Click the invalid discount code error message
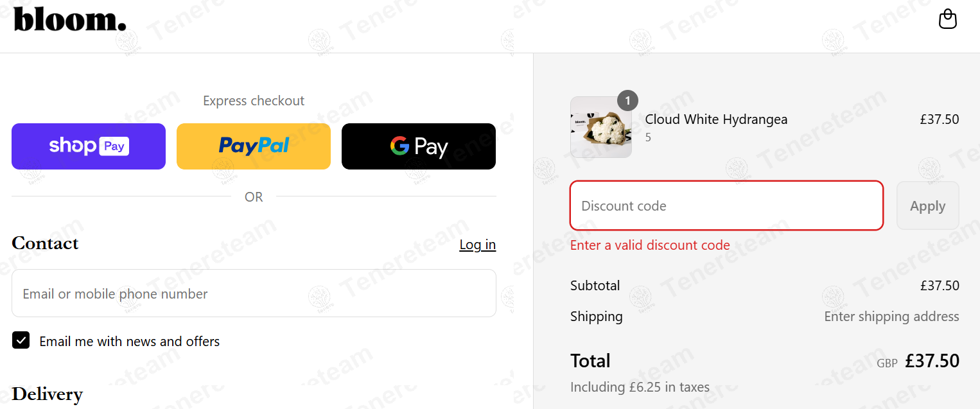Screen dimensions: 980x409 click(650, 245)
